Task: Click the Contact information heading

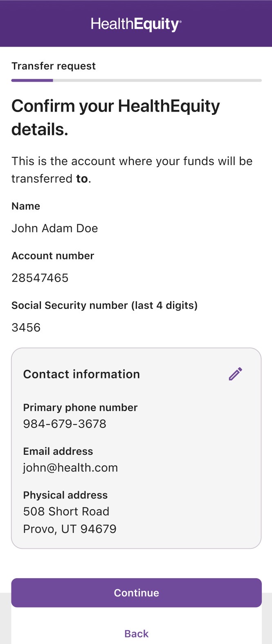Action: pos(81,374)
